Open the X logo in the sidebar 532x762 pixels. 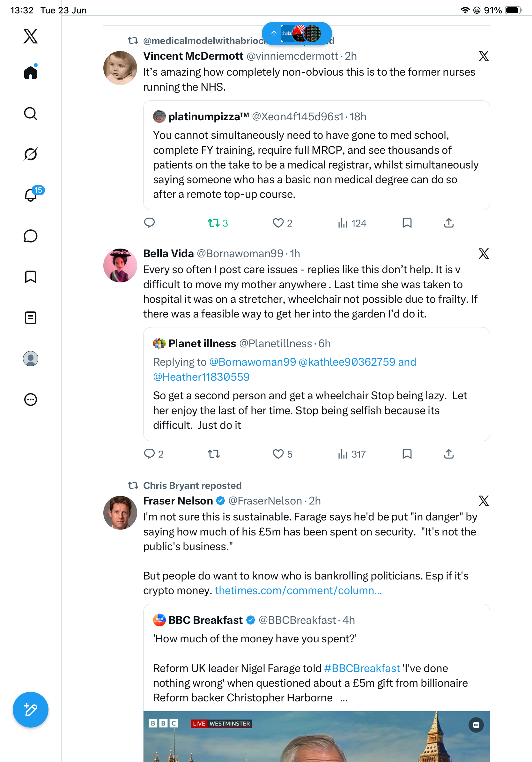tap(31, 36)
